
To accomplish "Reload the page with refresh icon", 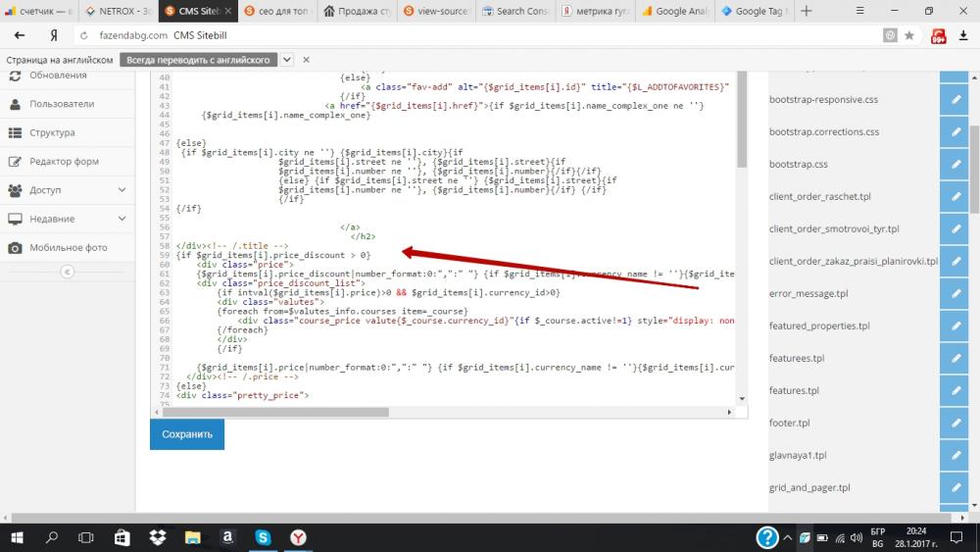I will point(83,35).
